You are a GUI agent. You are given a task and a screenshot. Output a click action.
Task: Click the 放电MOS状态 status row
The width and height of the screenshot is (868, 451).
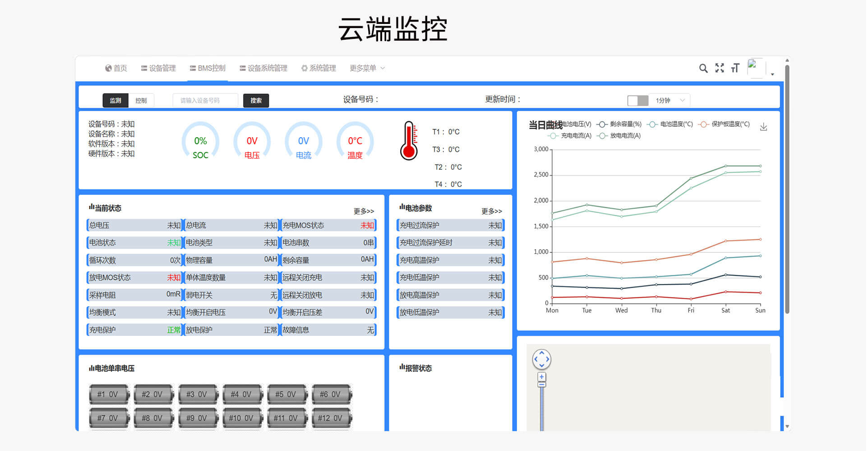tap(135, 278)
